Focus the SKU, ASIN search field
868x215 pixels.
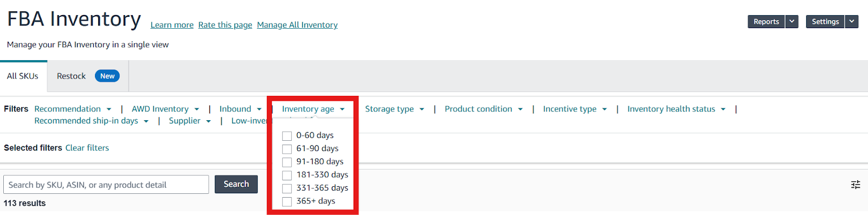[x=106, y=185]
